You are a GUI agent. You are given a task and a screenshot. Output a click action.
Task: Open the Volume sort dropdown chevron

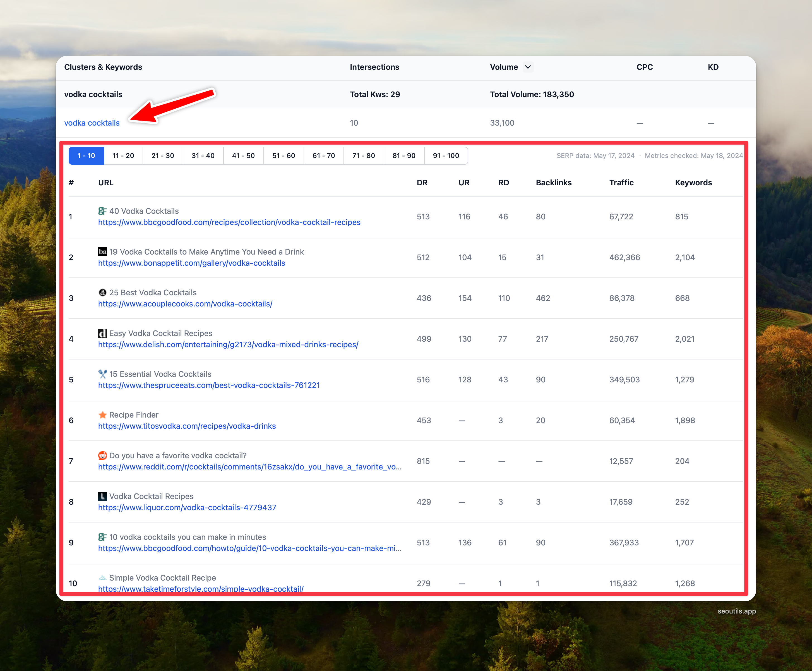click(528, 67)
